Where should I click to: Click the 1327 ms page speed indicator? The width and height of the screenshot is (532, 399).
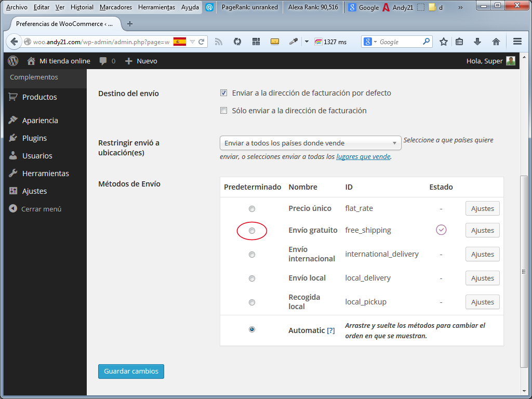330,42
